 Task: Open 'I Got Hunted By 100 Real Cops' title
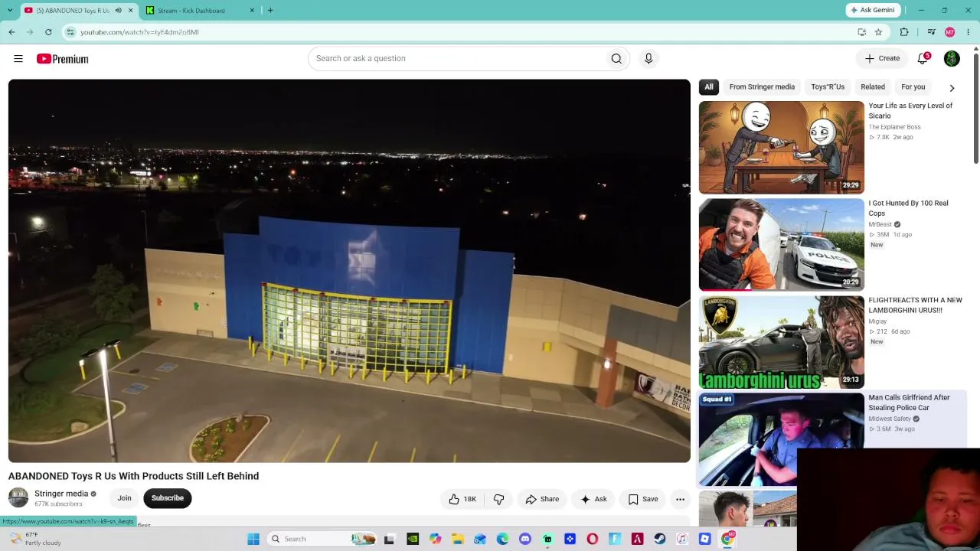coord(909,208)
